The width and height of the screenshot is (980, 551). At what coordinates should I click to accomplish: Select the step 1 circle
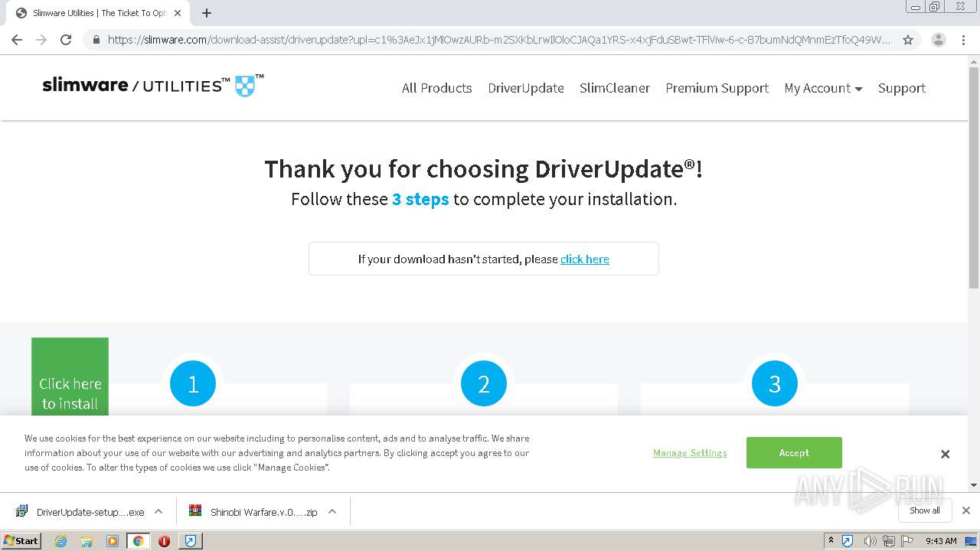193,383
